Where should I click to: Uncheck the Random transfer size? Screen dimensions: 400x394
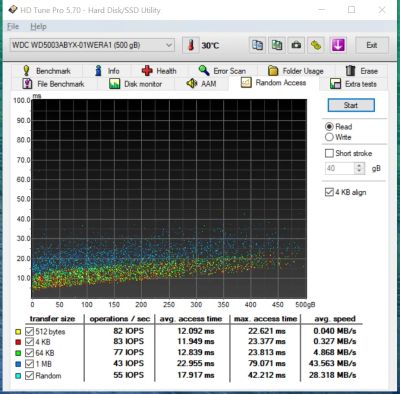tap(29, 375)
